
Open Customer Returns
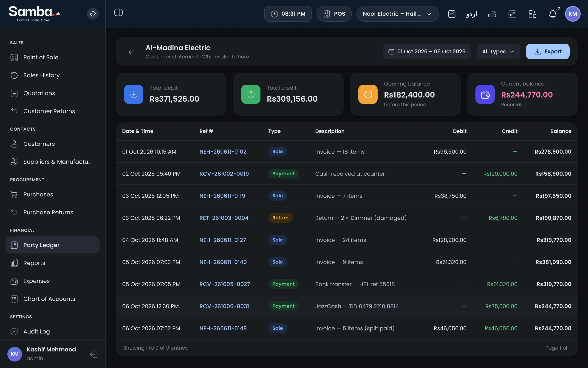(x=52, y=111)
